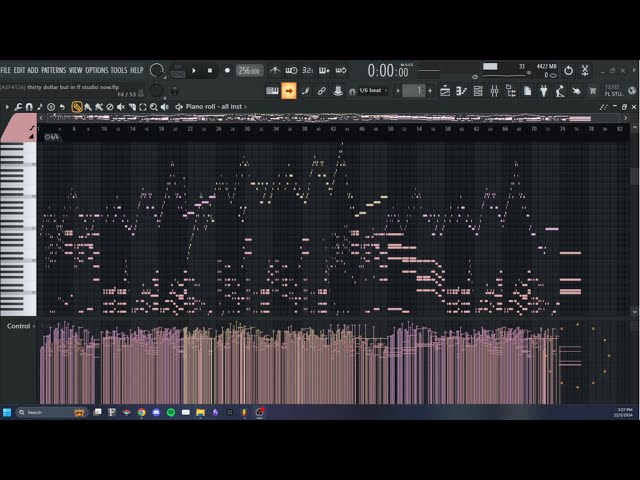Screen dimensions: 640x480
Task: Open the plugin picker plug icon
Action: [x=544, y=91]
